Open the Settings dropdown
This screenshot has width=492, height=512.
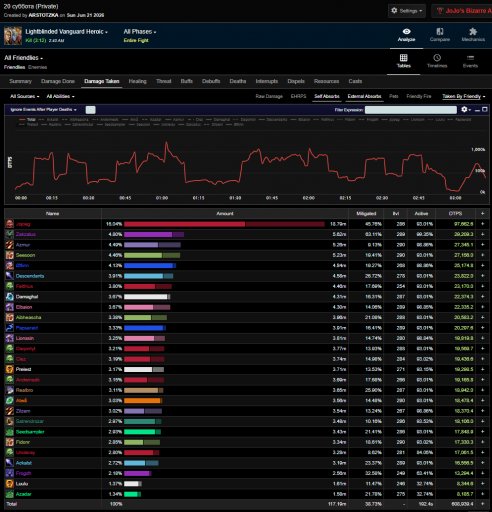[407, 11]
